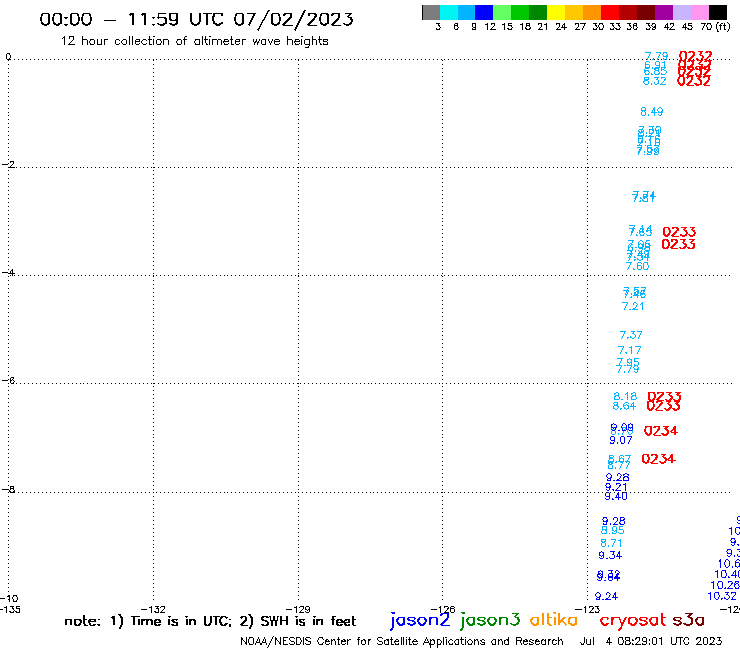Click the jason3 satellite legend label
The width and height of the screenshot is (740, 650).
[490, 620]
